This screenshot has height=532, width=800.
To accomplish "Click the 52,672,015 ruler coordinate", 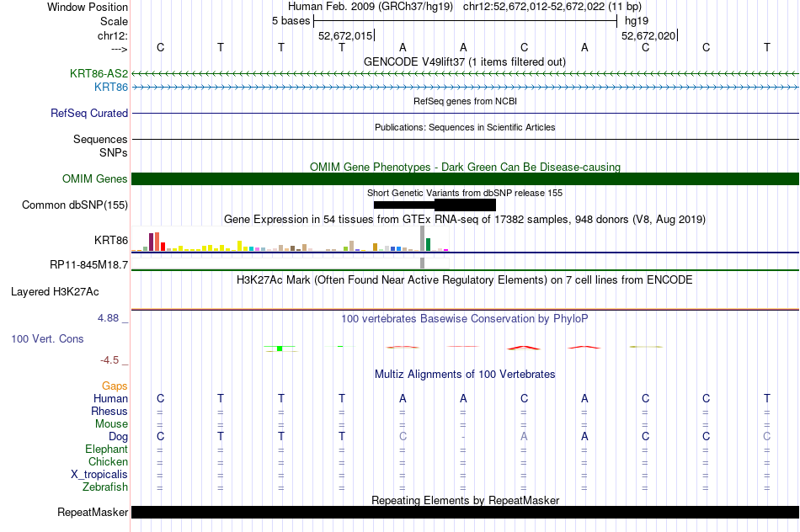I will click(x=345, y=35).
